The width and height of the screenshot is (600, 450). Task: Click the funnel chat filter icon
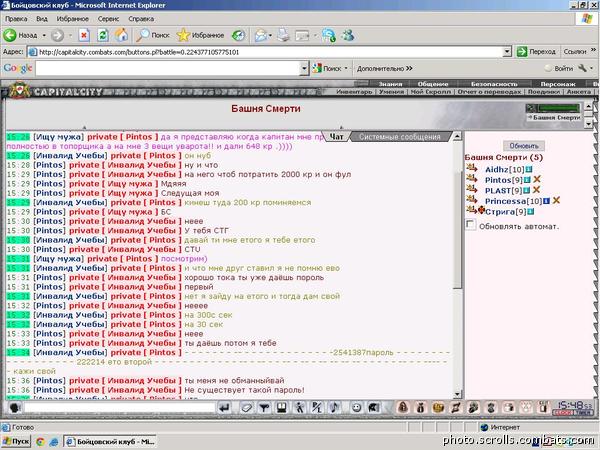tap(264, 408)
